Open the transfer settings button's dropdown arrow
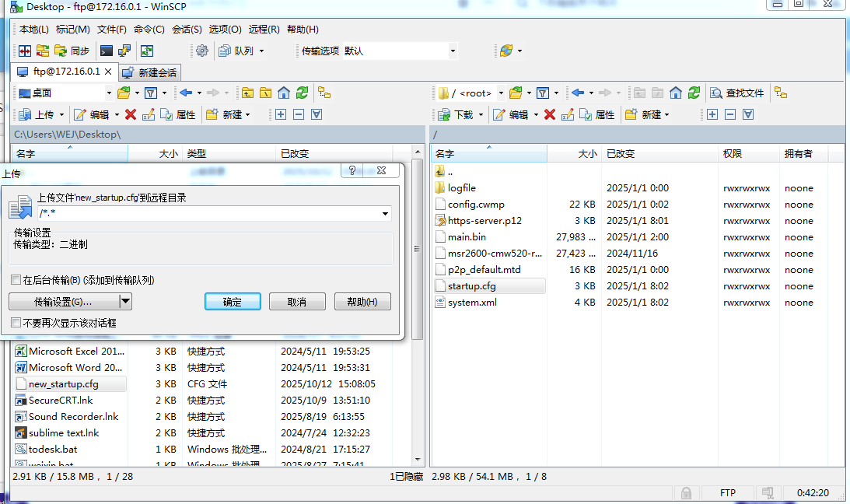 [125, 301]
